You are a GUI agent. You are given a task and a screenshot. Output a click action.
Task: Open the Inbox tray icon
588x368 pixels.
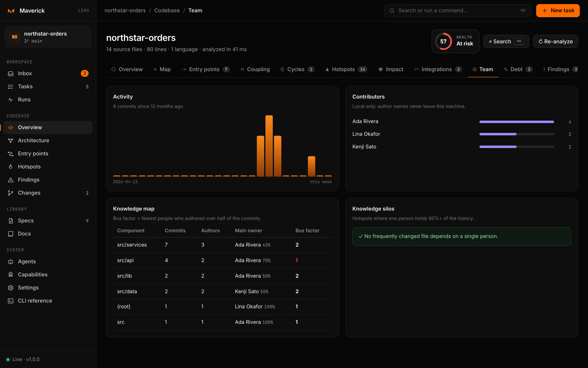pos(10,74)
